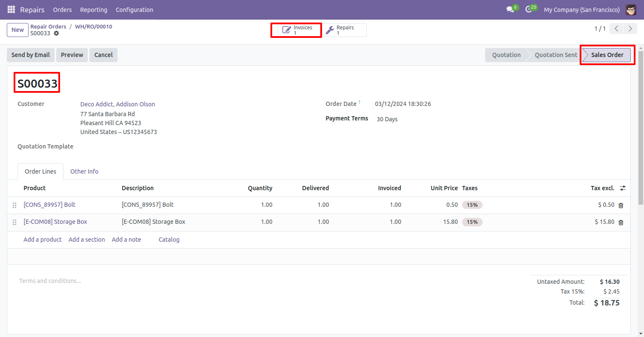Open the activities clock icon
The height and width of the screenshot is (337, 644).
point(529,9)
